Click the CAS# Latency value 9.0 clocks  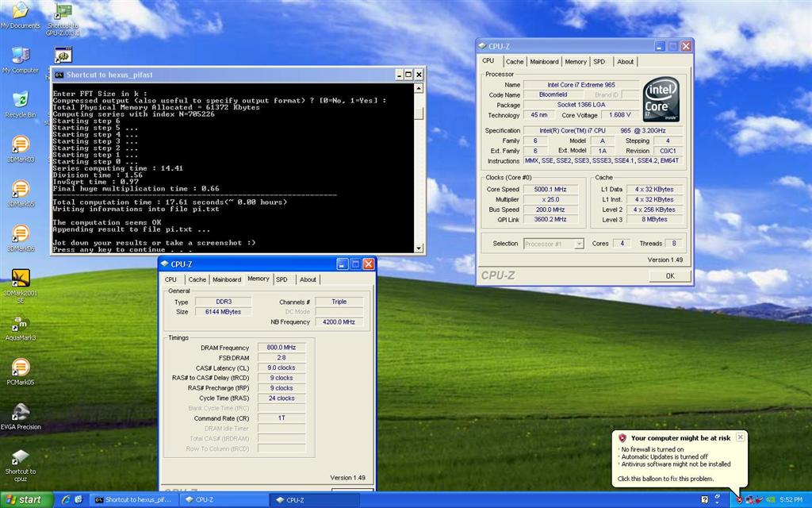tap(282, 368)
